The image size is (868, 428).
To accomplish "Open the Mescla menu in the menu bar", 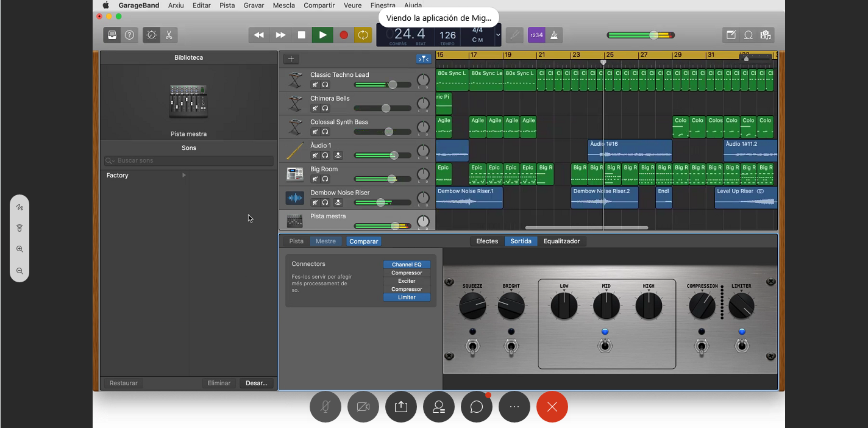I will tap(283, 5).
